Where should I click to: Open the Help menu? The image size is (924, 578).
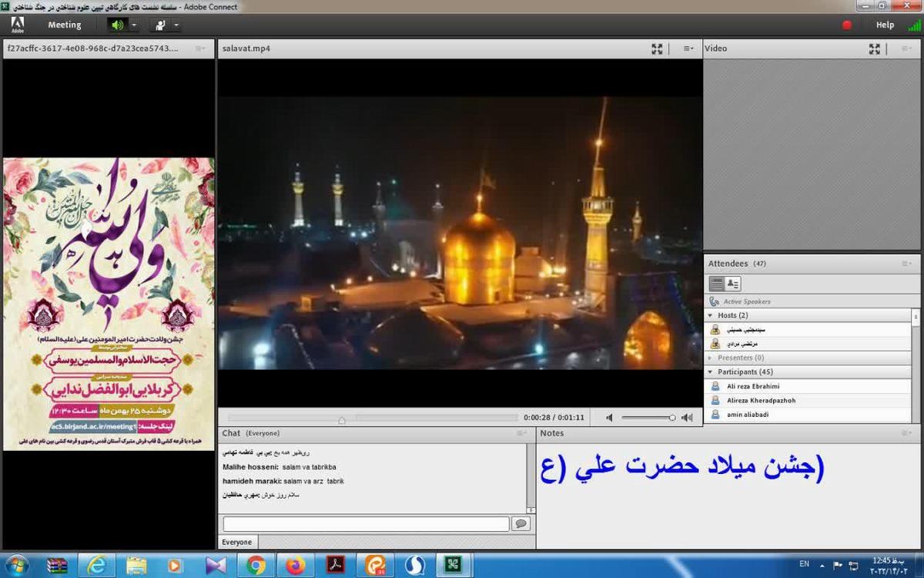[x=885, y=25]
